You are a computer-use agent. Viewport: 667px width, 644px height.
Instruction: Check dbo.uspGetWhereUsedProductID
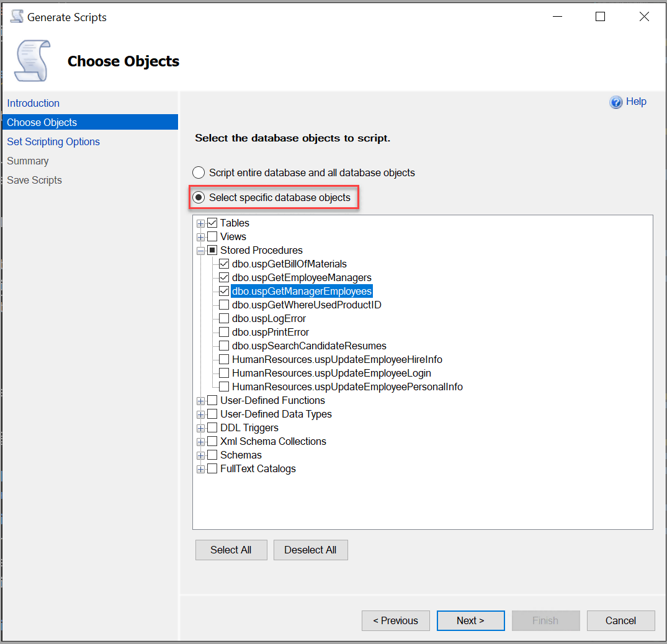pos(223,305)
